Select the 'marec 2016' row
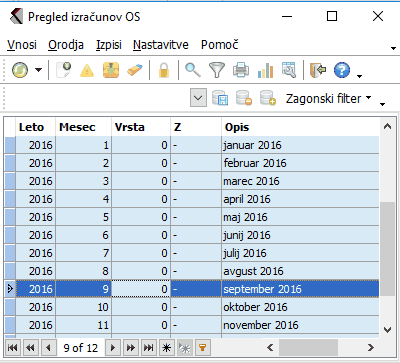The height and width of the screenshot is (363, 400). 192,181
